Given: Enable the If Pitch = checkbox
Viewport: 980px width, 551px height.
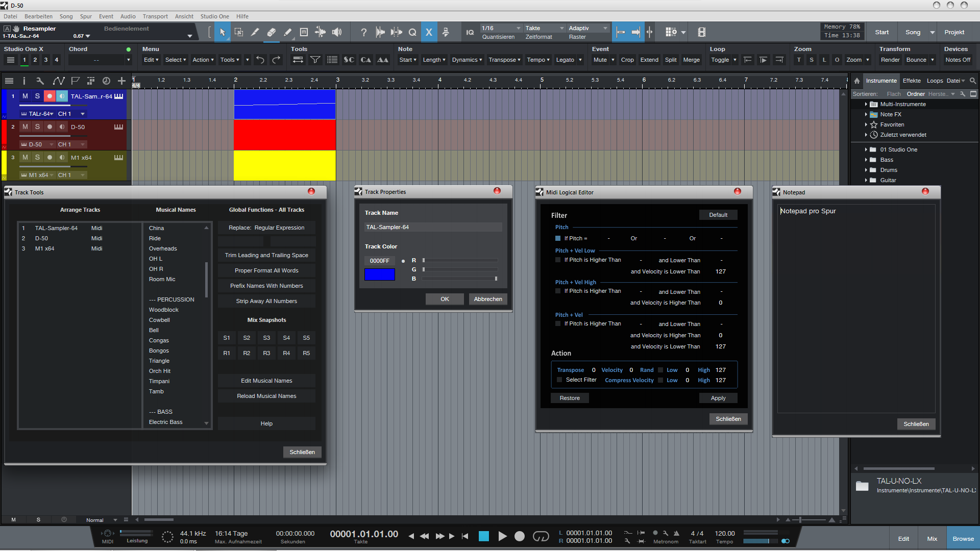Looking at the screenshot, I should tap(558, 238).
